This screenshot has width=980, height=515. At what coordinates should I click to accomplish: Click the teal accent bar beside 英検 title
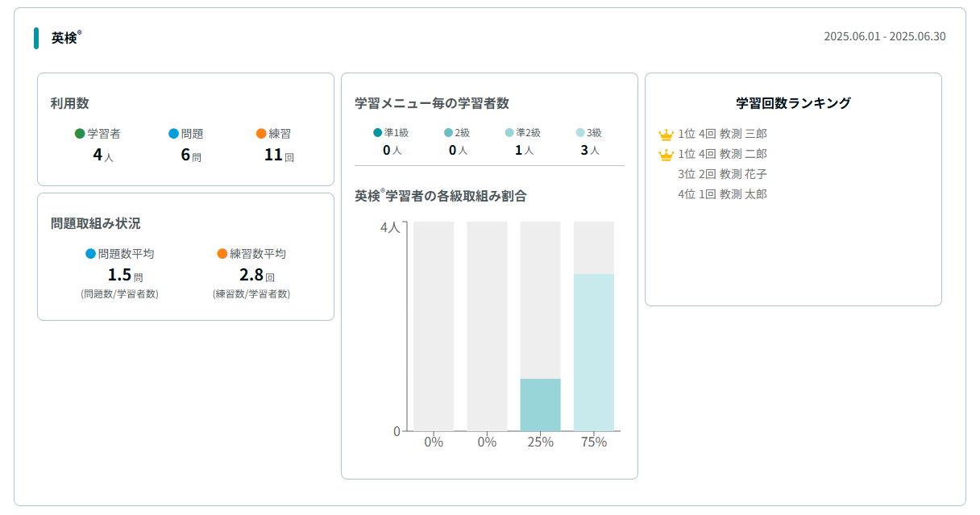coord(36,38)
